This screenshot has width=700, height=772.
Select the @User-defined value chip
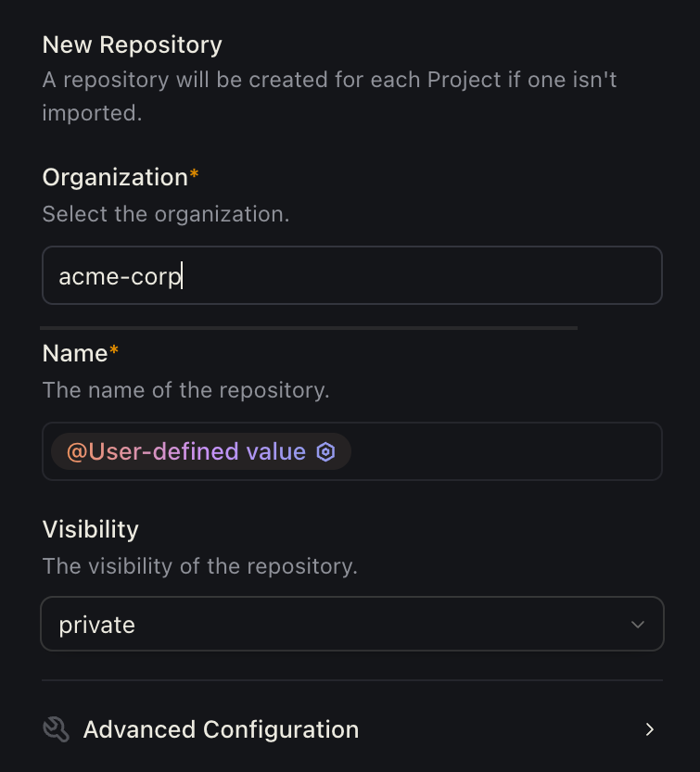(187, 452)
